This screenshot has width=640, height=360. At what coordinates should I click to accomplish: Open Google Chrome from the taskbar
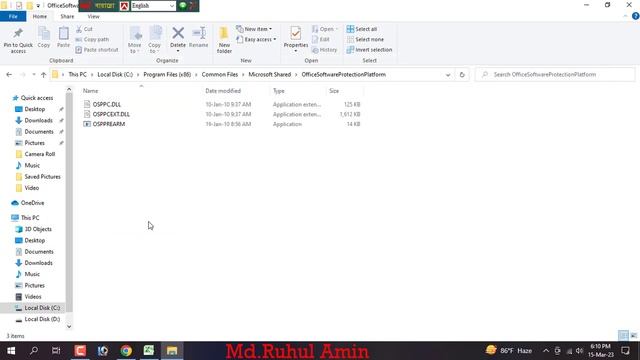(126, 351)
